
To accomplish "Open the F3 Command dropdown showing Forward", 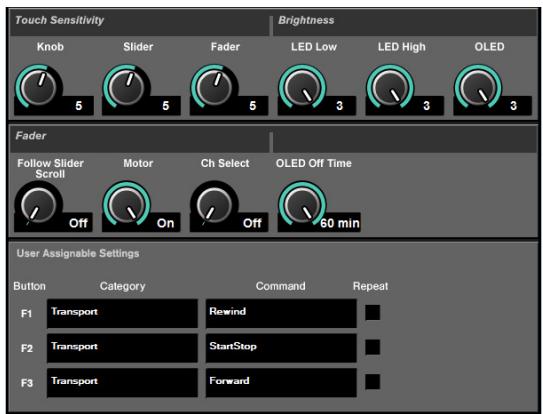I will [x=281, y=382].
